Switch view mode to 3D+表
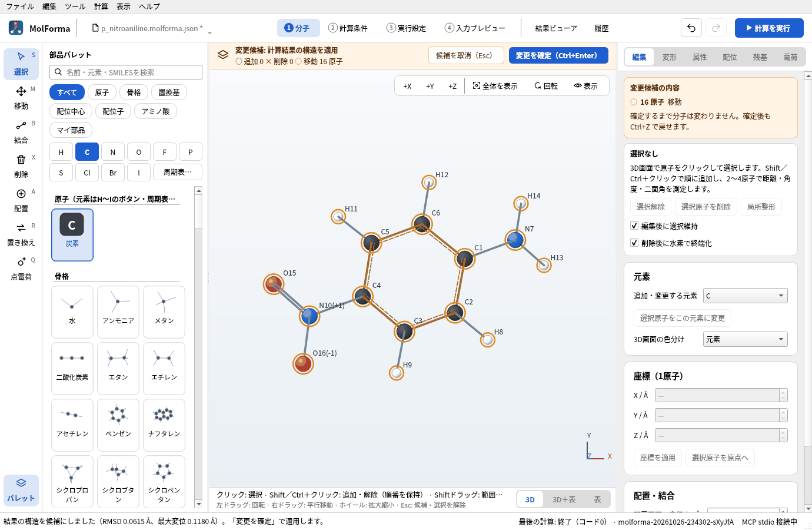This screenshot has width=812, height=530. (564, 499)
